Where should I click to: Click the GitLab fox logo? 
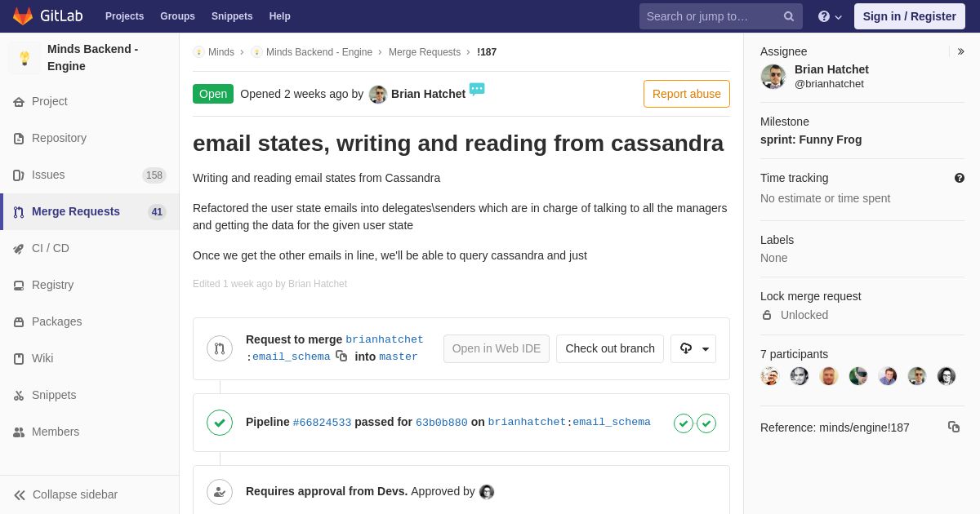click(x=23, y=16)
